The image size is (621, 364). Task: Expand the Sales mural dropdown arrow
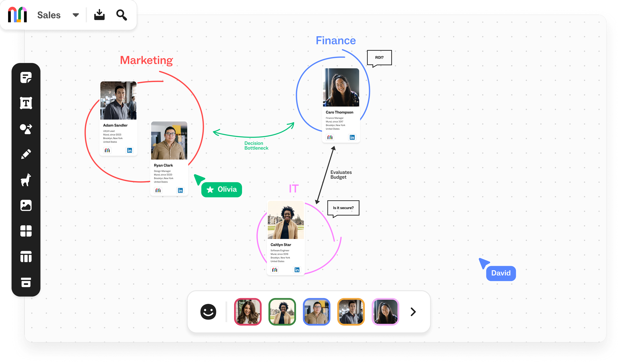[76, 15]
